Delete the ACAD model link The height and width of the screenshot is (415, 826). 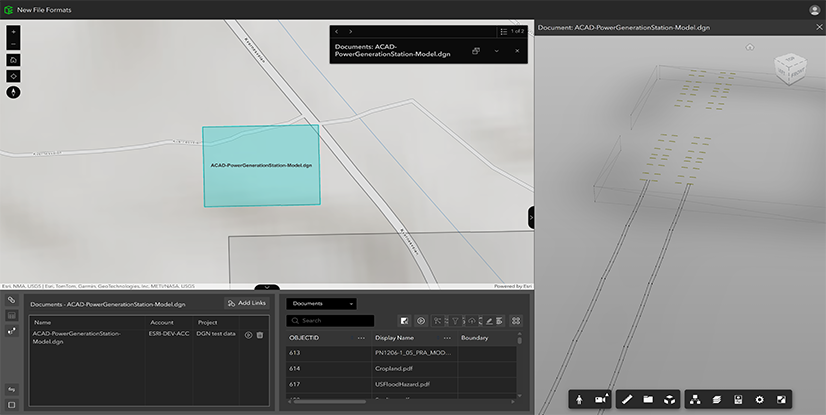click(260, 335)
